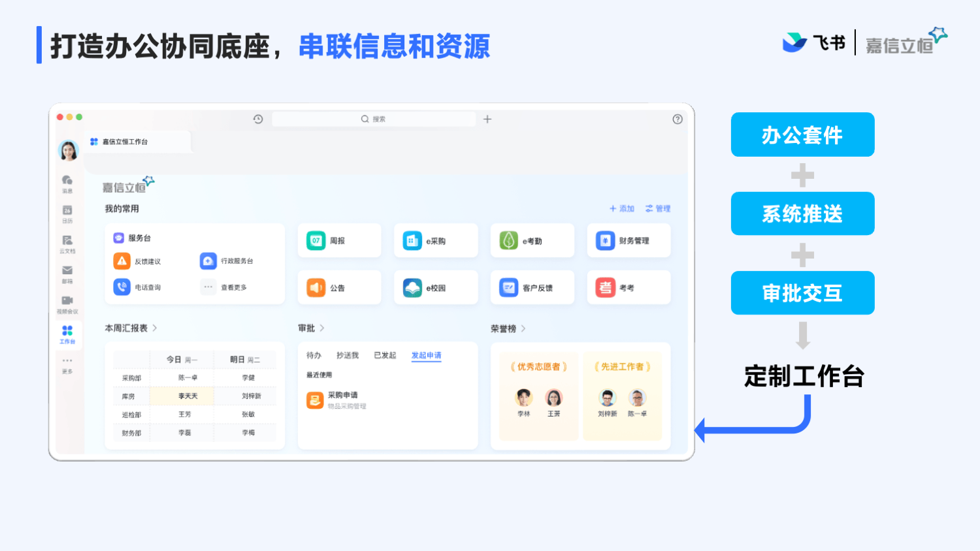Click the 最近使用 label
980x551 pixels.
[x=319, y=375]
